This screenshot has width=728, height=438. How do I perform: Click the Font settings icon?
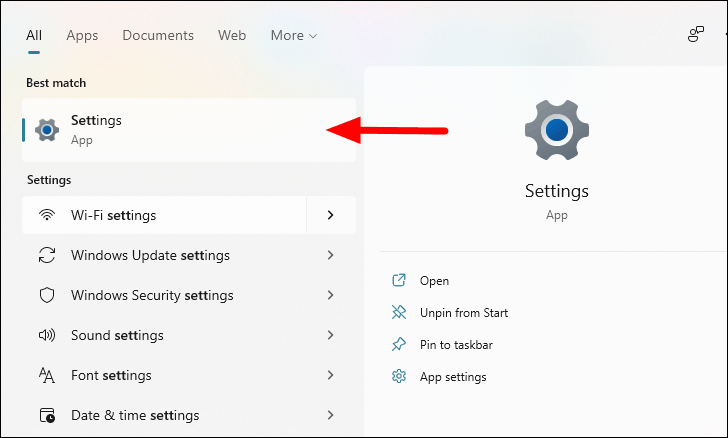pyautogui.click(x=47, y=375)
